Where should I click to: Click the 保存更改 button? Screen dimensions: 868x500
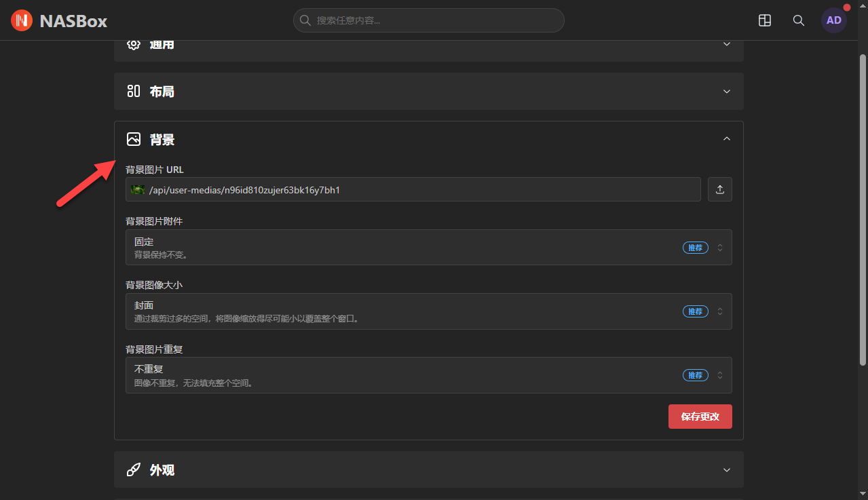tap(700, 417)
